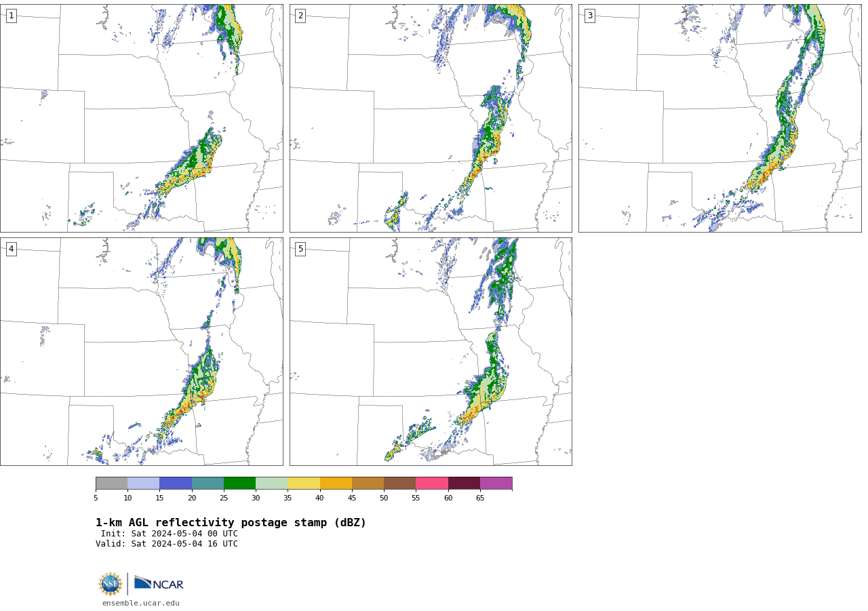This screenshot has height=611, width=868.
Task: Click the maroon 60-65 dBZ swatch
Action: [x=464, y=483]
